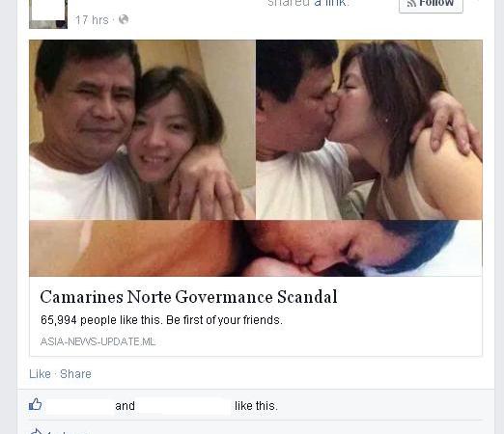Open the first redacted liker's name
The width and height of the screenshot is (504, 434).
point(79,406)
